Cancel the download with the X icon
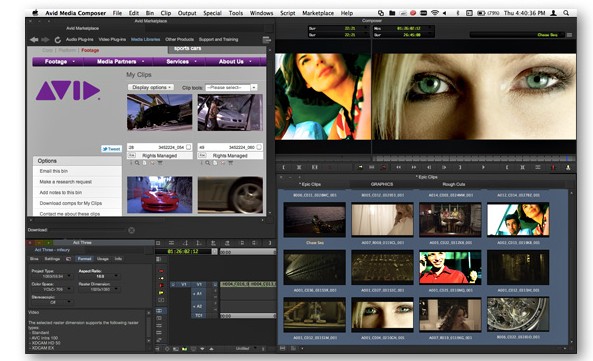 [131, 230]
